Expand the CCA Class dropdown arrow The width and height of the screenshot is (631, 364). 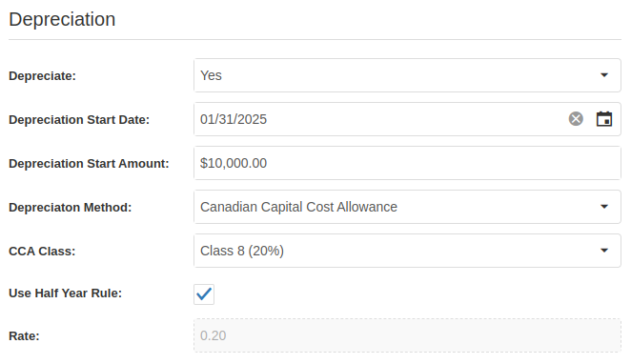point(603,251)
